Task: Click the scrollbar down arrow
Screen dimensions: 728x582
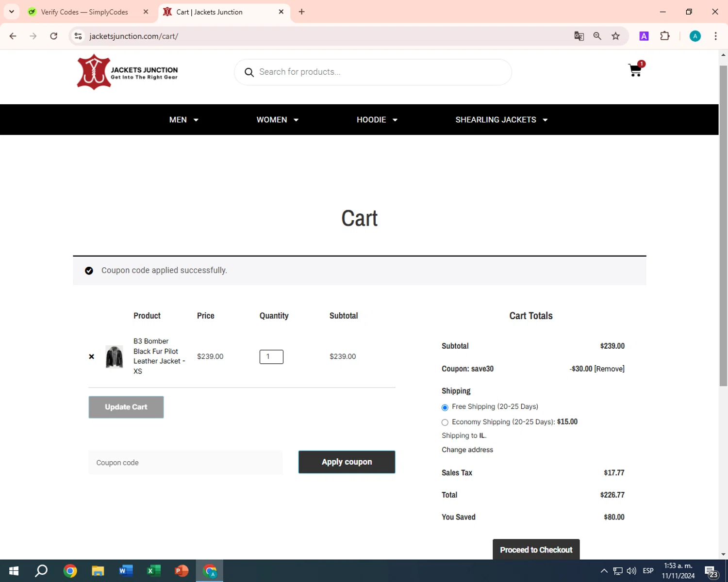Action: 723,554
